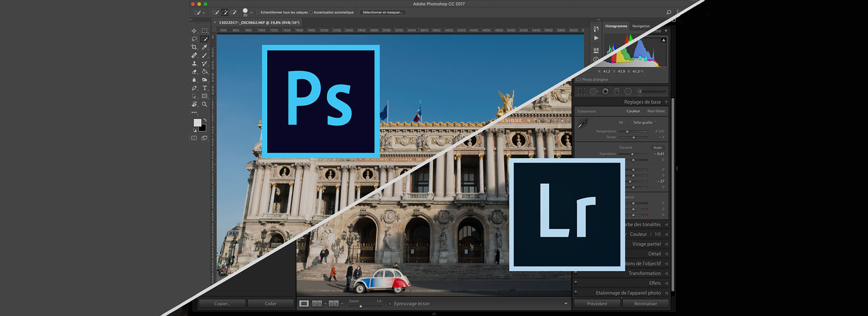Select the Eraser tool

click(x=194, y=72)
